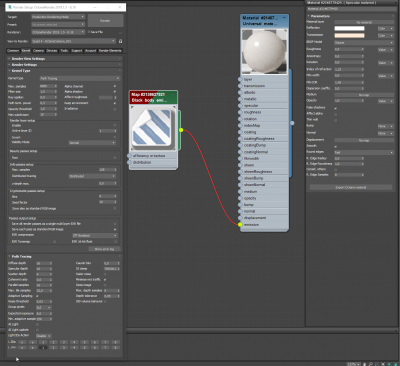Click the transmission input socket on material node
The width and height of the screenshot is (400, 366).
pyautogui.click(x=240, y=86)
